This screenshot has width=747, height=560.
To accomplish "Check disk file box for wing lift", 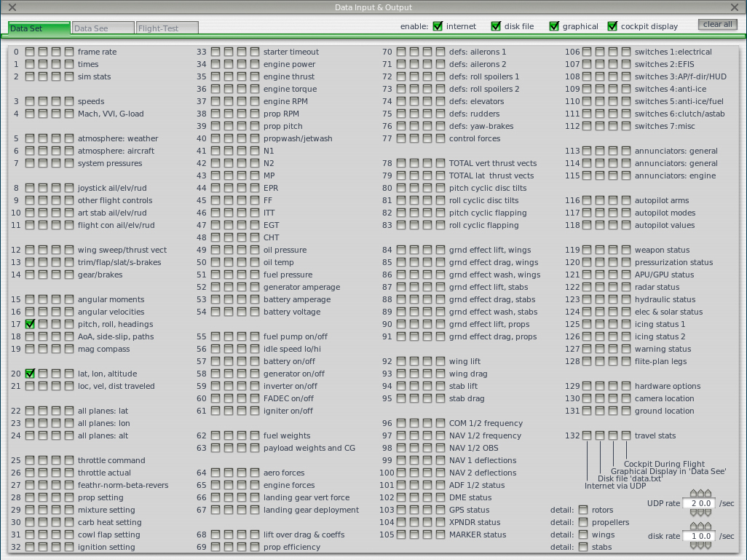I will [x=414, y=361].
